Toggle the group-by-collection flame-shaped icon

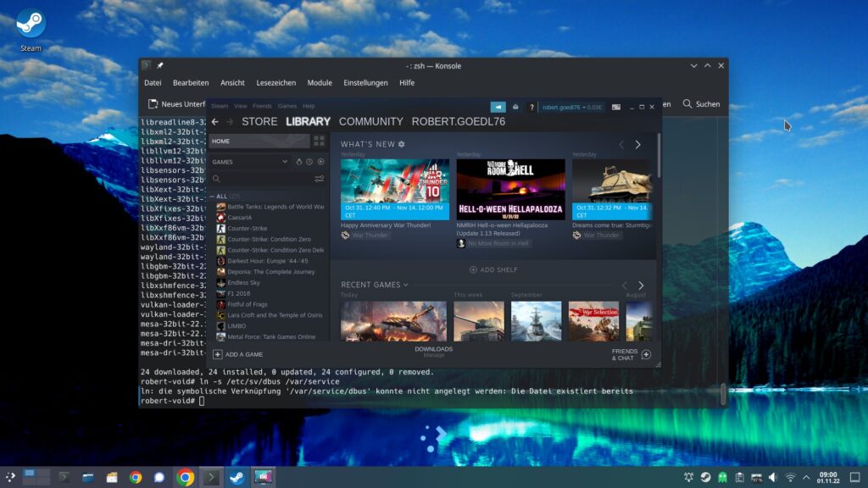point(299,162)
